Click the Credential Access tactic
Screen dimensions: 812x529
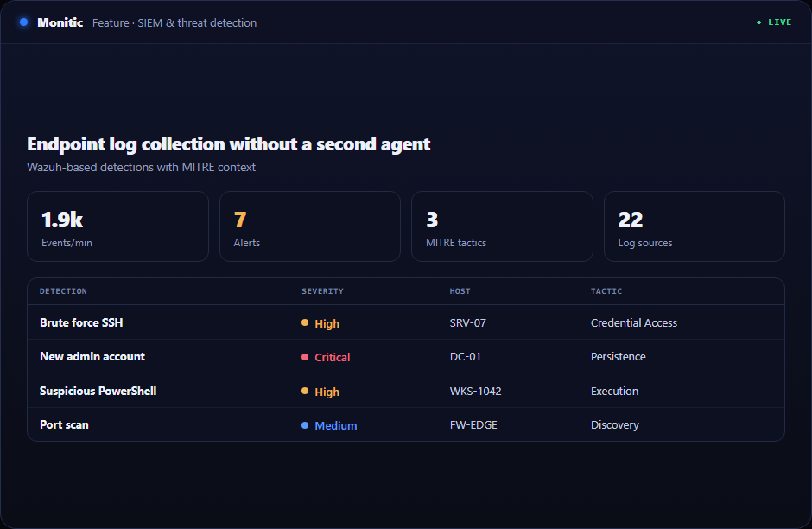tap(634, 322)
